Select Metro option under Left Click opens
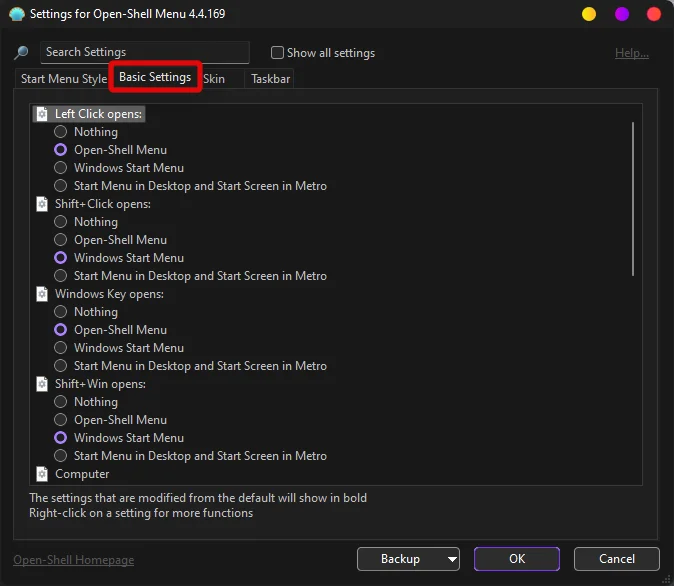 point(61,186)
